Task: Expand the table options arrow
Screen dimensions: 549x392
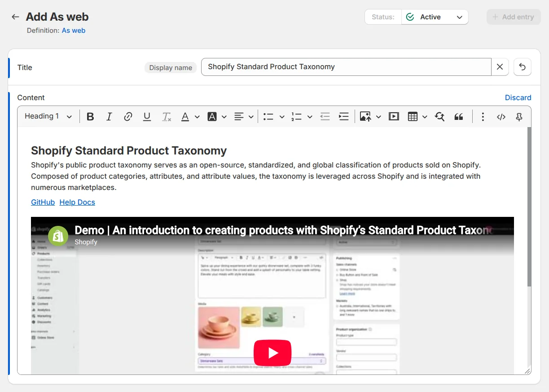Action: tap(425, 117)
